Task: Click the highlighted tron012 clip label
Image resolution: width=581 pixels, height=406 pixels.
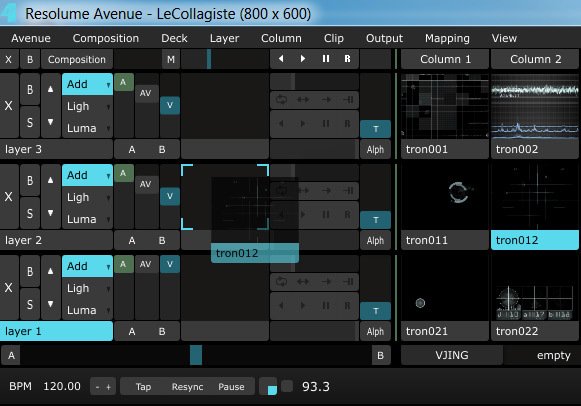Action: click(535, 240)
